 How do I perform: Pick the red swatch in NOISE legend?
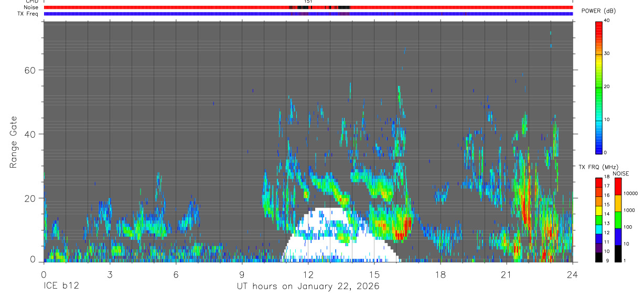pos(618,186)
